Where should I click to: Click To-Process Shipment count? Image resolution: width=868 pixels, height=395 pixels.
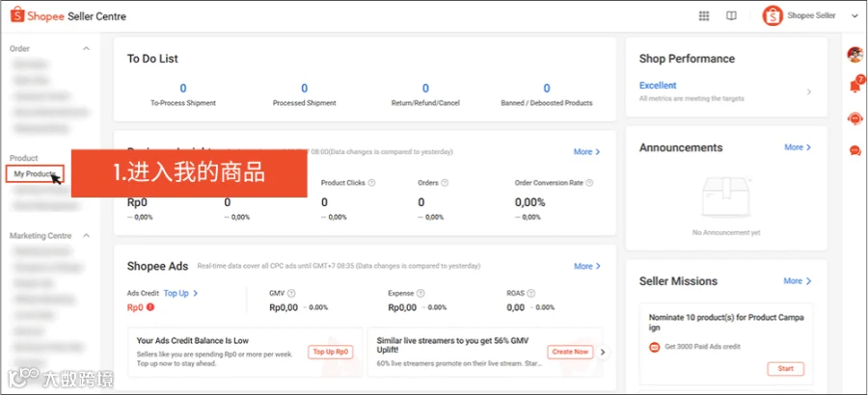point(183,88)
